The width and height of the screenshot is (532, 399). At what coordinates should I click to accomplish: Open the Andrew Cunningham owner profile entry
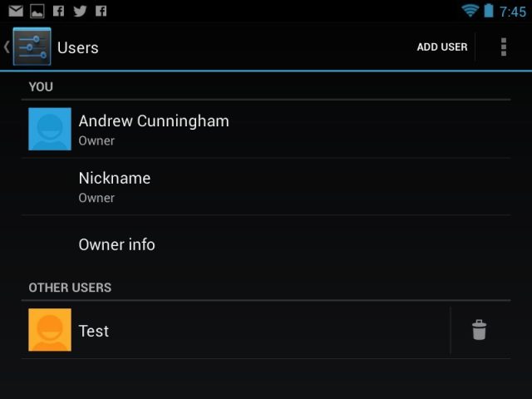tap(266, 129)
